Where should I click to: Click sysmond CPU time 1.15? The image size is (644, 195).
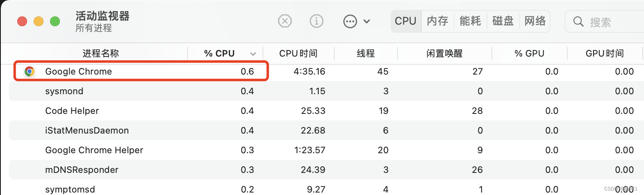(x=317, y=91)
